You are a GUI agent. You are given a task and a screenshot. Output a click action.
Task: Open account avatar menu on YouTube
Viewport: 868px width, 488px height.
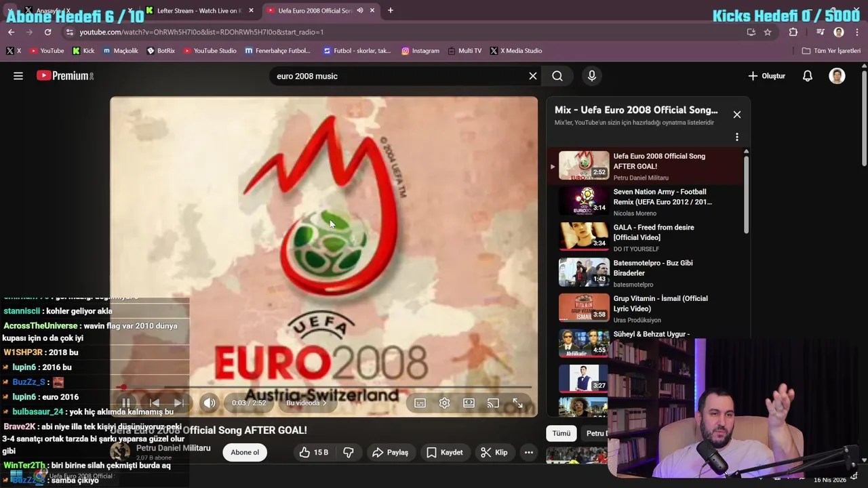(x=837, y=76)
